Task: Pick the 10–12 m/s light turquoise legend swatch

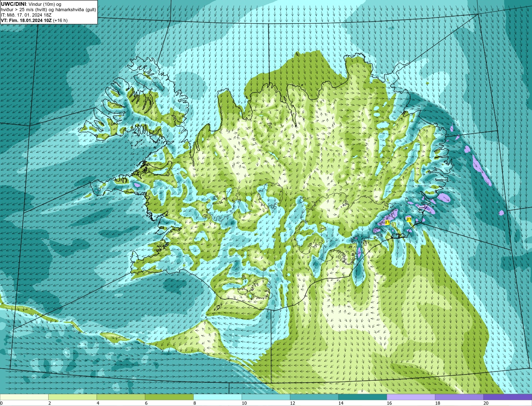Action: [x=266, y=397]
